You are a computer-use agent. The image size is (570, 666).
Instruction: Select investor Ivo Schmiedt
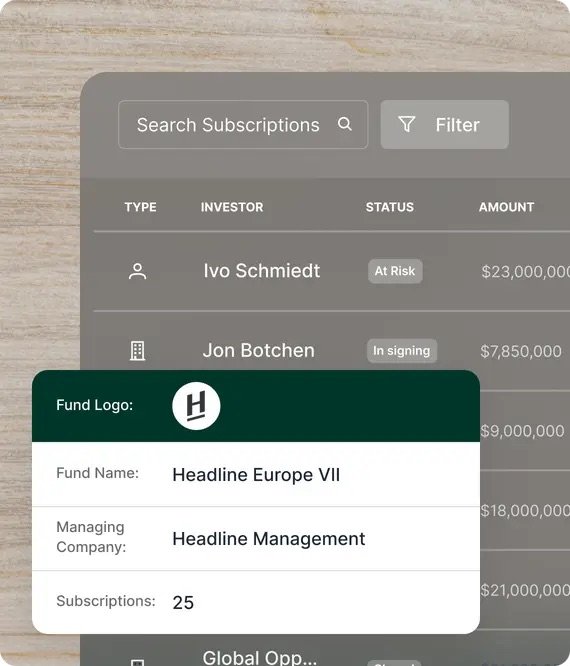click(x=262, y=271)
